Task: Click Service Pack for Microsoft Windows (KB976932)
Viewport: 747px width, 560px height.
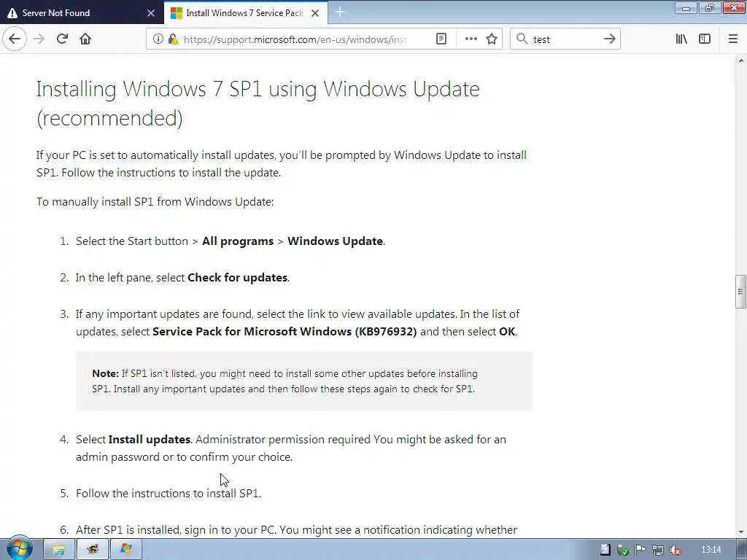Action: coord(285,332)
